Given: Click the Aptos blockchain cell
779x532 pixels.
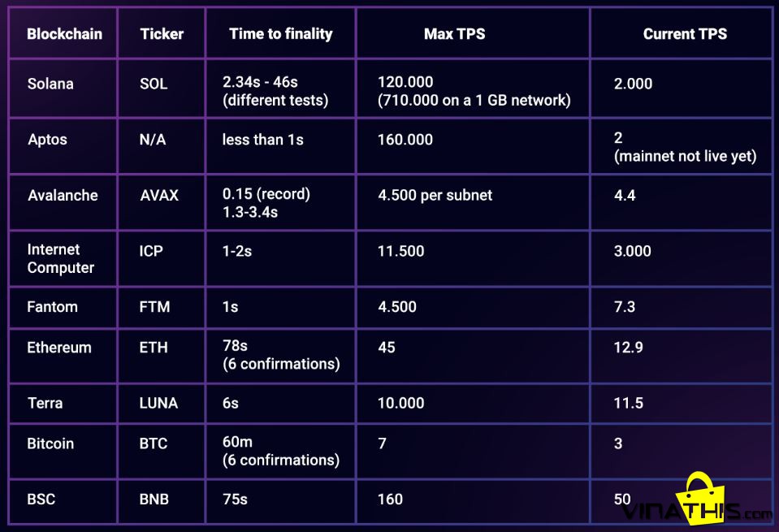Looking at the screenshot, I should click(x=63, y=146).
